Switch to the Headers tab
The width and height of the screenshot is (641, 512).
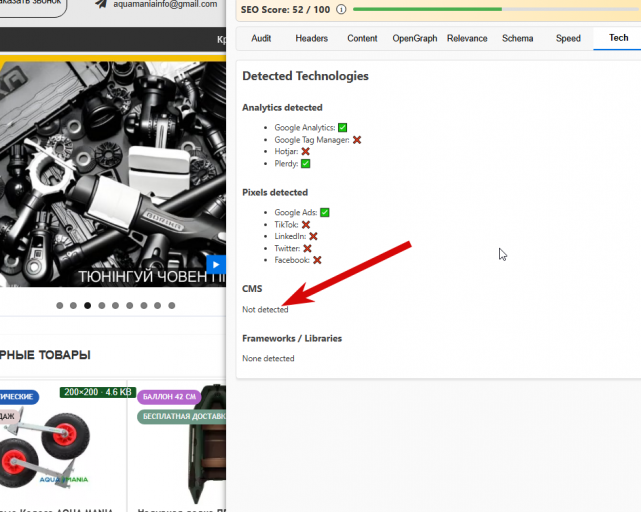[x=312, y=38]
